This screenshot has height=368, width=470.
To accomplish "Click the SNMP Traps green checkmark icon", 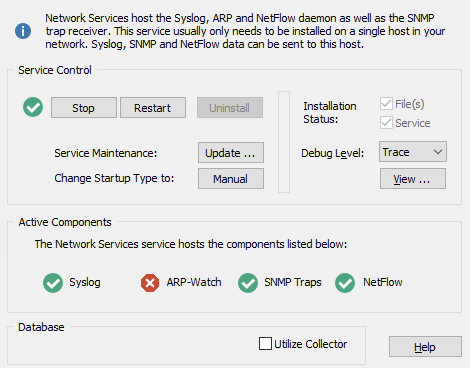I will pyautogui.click(x=248, y=283).
